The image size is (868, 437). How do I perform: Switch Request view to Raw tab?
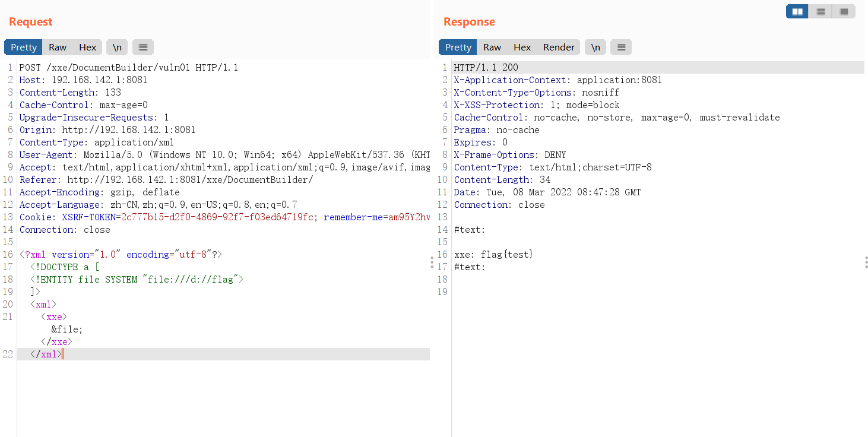(x=58, y=47)
